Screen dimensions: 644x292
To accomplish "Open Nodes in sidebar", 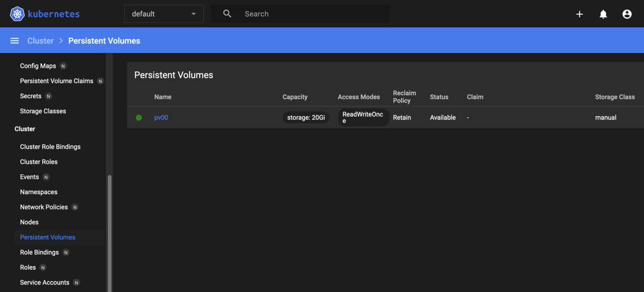I will pyautogui.click(x=29, y=222).
